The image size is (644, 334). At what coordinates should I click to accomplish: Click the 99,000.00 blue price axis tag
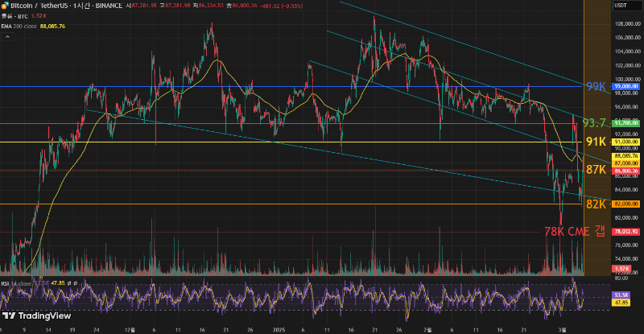point(625,86)
